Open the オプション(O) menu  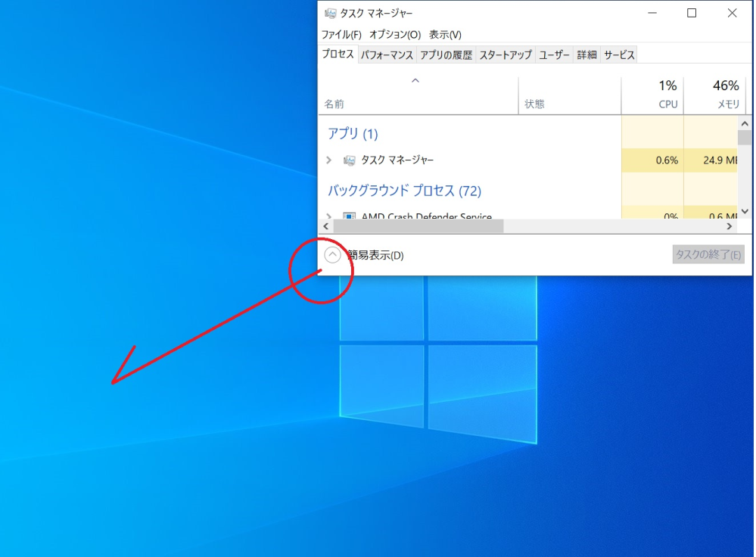(x=395, y=35)
